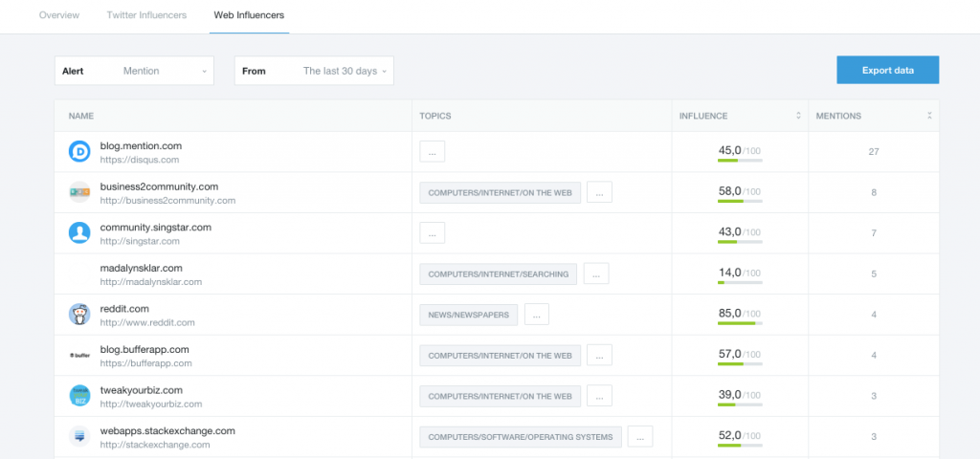Click the community.singstar.com avatar icon
Screen dimensions: 980x459
point(79,233)
